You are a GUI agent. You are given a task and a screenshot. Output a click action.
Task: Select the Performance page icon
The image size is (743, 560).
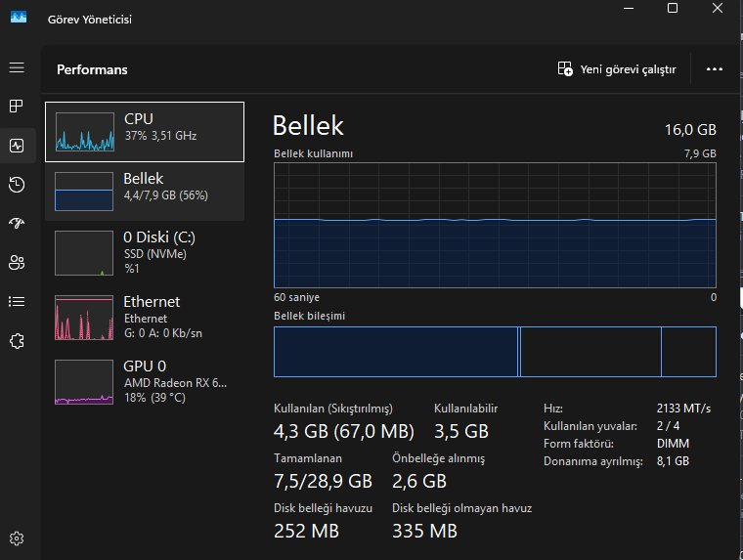[17, 145]
